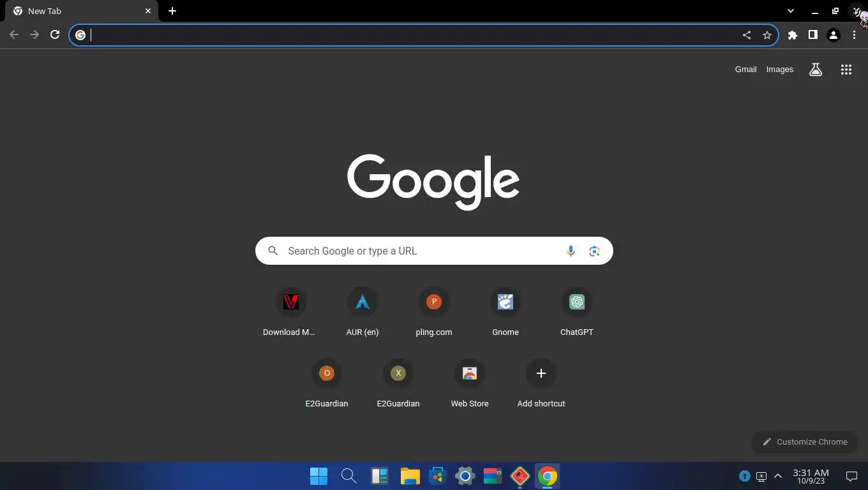
Task: Toggle the browser side panel icon
Action: coord(813,35)
